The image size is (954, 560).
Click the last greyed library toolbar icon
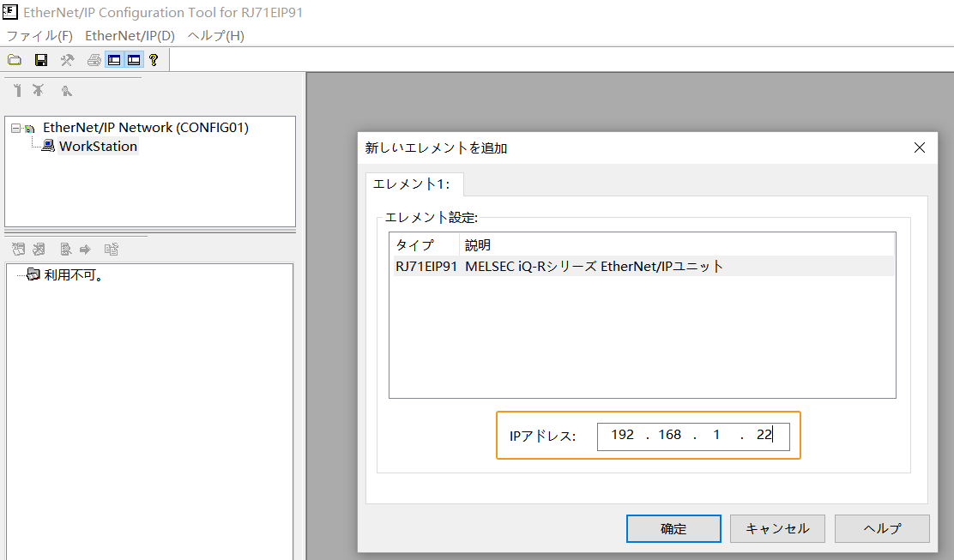click(112, 250)
